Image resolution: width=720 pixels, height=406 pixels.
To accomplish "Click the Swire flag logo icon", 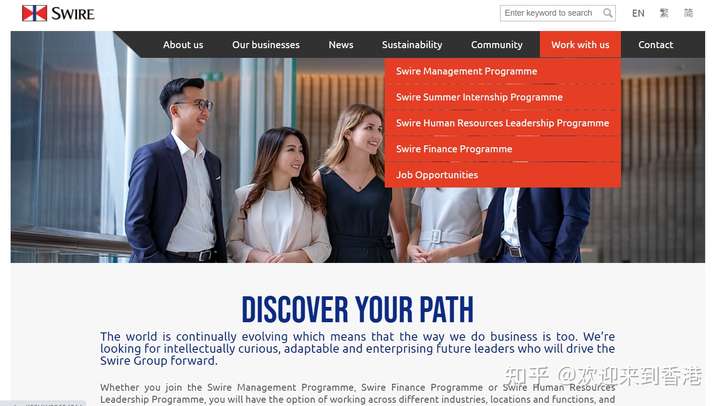I will pyautogui.click(x=34, y=13).
